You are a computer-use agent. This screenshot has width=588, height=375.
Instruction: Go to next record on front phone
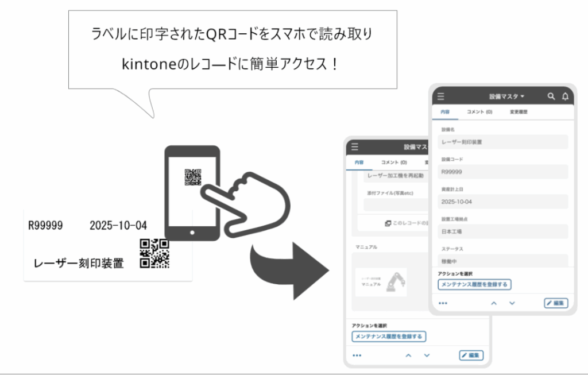[x=512, y=303]
